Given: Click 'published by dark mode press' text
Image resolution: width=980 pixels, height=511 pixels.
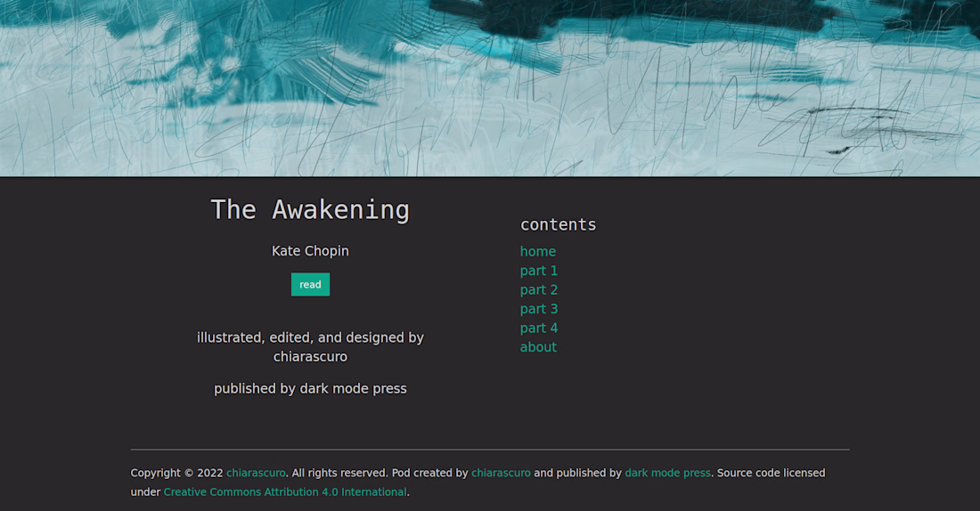Looking at the screenshot, I should (310, 388).
